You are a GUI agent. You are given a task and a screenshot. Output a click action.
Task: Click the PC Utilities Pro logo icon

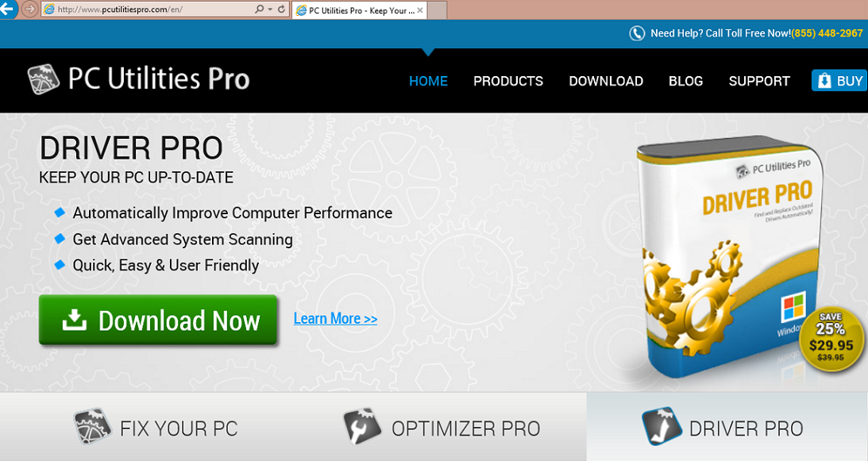point(43,79)
